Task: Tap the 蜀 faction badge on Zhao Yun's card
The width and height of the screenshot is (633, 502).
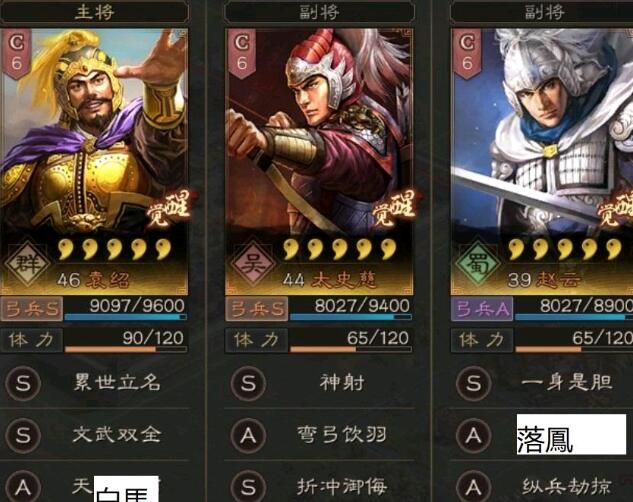Action: coord(478,264)
